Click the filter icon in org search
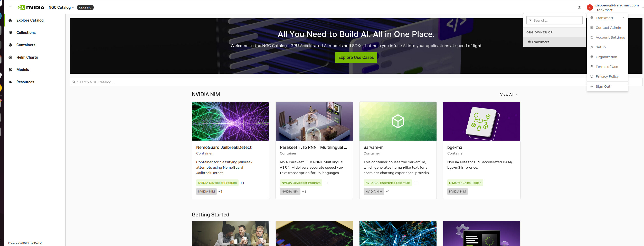The width and height of the screenshot is (644, 246). pos(530,20)
